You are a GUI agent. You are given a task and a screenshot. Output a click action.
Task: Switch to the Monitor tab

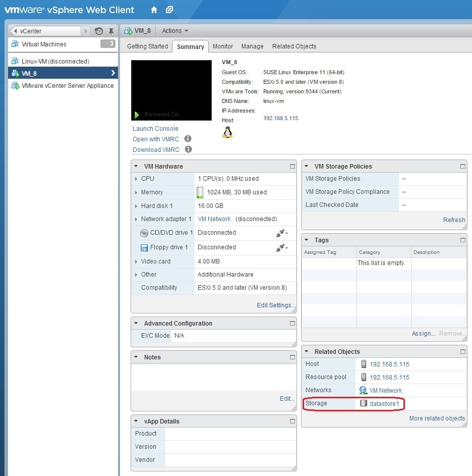pyautogui.click(x=222, y=46)
